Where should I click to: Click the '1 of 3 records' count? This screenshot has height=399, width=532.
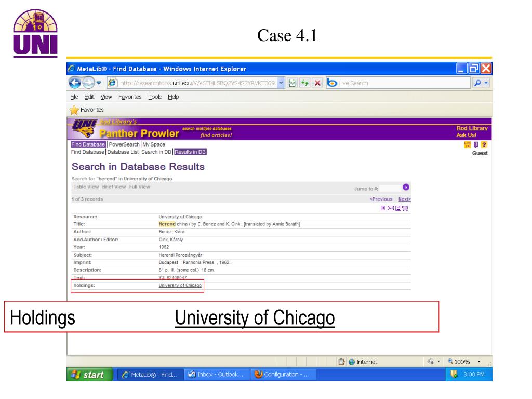coord(87,199)
